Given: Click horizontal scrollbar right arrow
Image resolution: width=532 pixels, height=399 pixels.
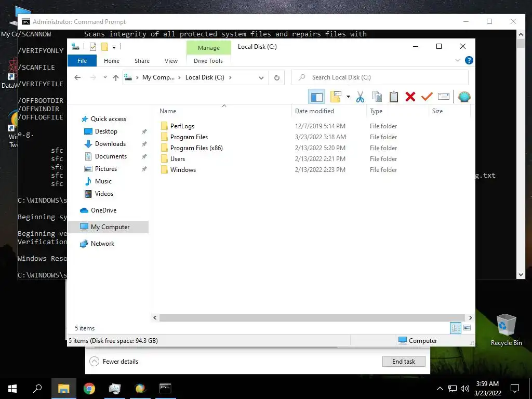Looking at the screenshot, I should pos(470,317).
